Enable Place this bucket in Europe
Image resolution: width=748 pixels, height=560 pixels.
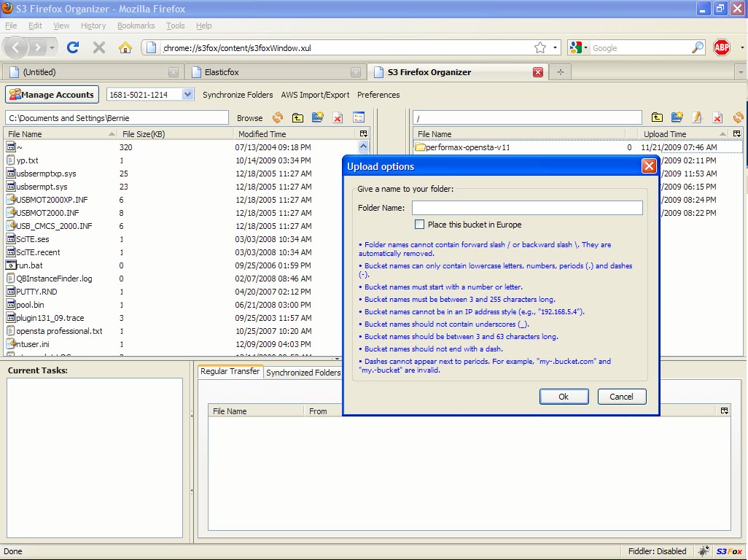tap(419, 224)
